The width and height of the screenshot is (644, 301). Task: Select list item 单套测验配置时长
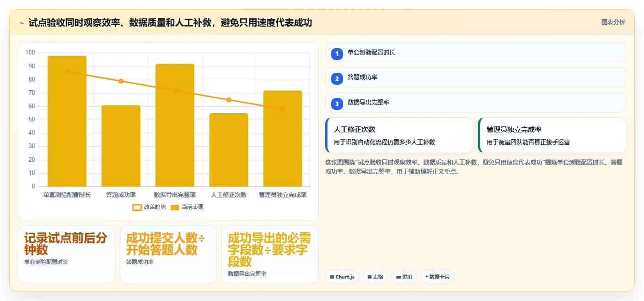click(x=476, y=52)
